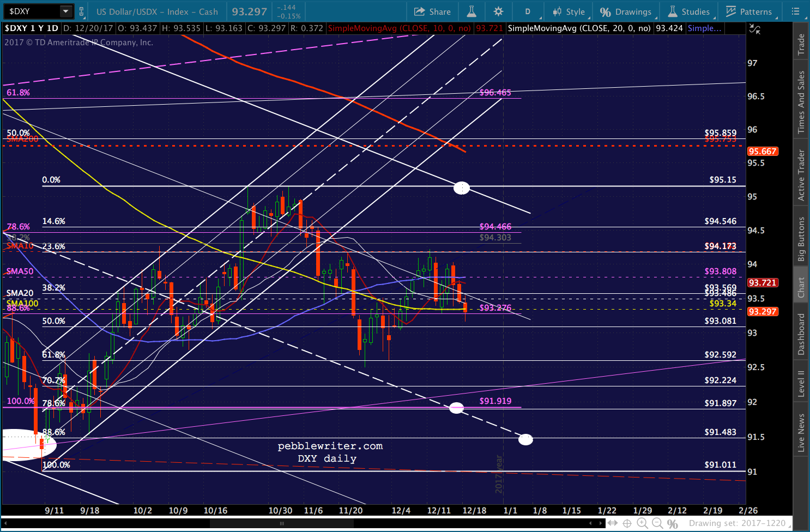Click the crosshair pan icon

[627, 523]
